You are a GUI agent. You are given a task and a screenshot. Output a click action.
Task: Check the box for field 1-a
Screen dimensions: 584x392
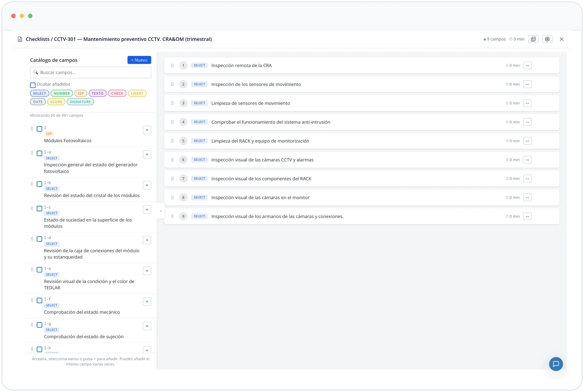coord(39,153)
